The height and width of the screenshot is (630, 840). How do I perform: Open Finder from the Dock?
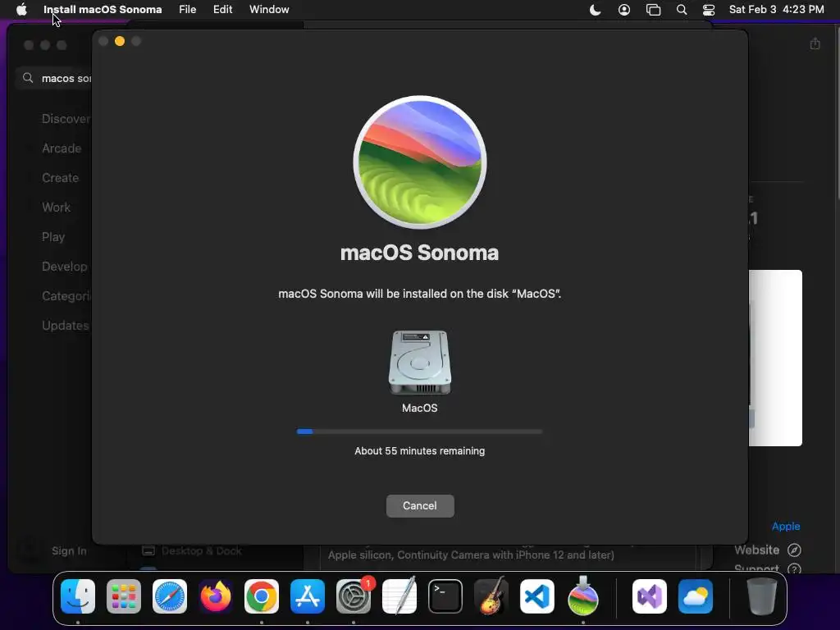point(78,596)
